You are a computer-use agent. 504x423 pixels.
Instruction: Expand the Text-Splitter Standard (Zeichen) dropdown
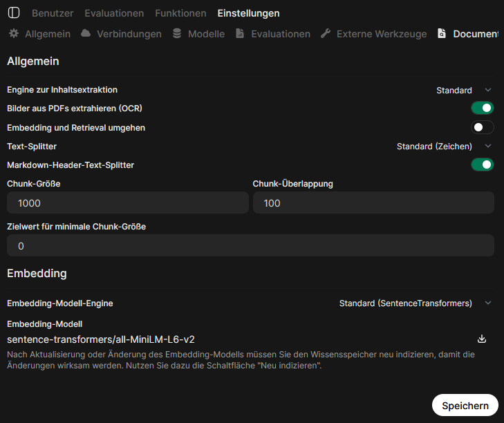[443, 146]
